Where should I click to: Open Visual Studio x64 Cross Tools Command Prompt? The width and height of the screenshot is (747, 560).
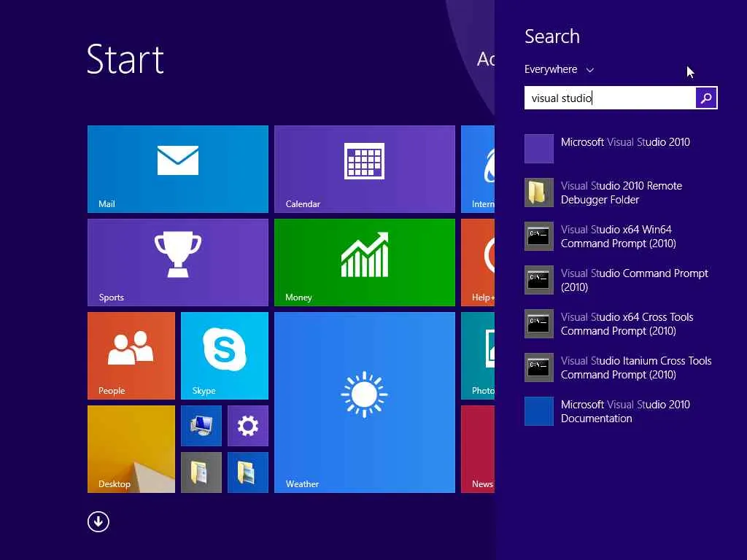click(x=621, y=324)
